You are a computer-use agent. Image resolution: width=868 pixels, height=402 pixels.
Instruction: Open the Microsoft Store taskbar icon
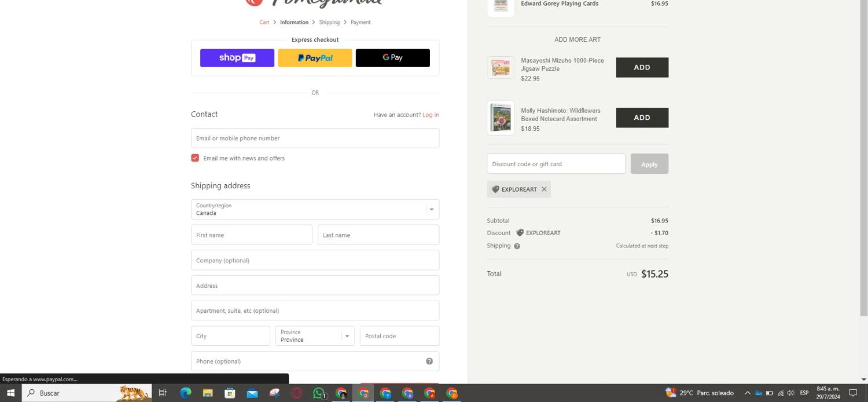[x=230, y=393]
